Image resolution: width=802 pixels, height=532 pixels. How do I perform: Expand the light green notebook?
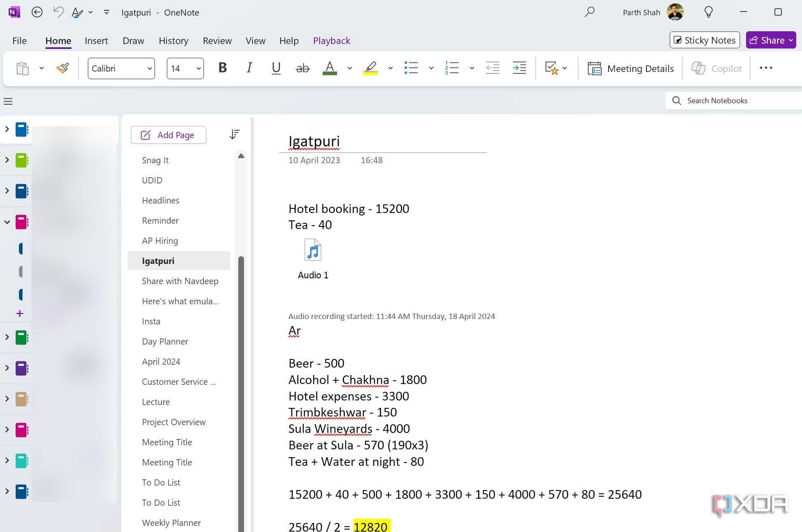7,160
